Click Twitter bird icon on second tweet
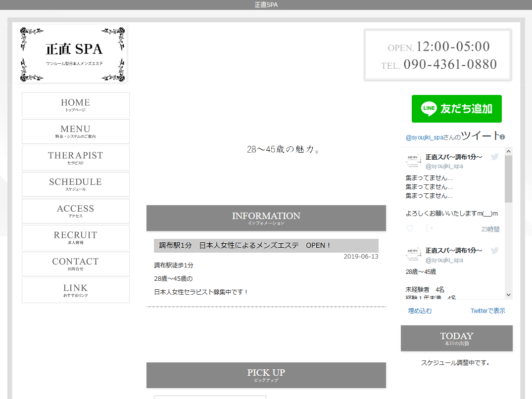The height and width of the screenshot is (399, 532). (494, 251)
